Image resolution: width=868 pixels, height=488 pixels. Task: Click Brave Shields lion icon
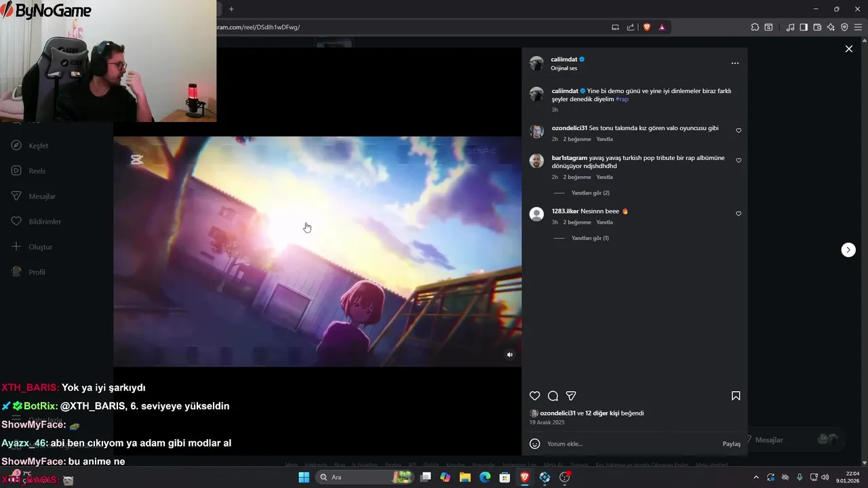(646, 27)
